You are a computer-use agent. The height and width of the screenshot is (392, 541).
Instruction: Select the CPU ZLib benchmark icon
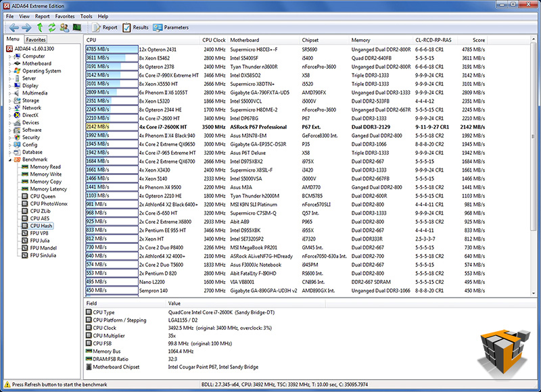click(x=25, y=211)
